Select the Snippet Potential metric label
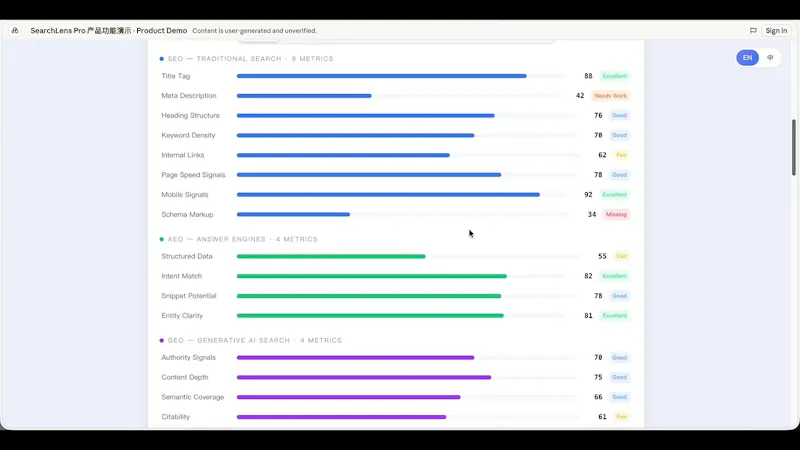 (189, 296)
